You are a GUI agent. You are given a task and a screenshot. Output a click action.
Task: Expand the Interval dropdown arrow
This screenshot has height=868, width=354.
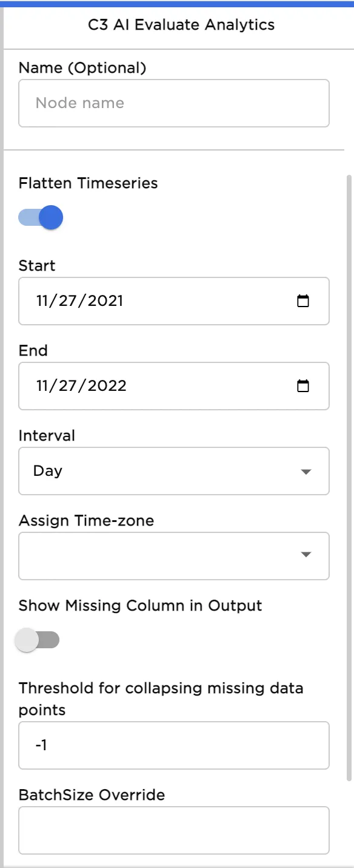click(x=306, y=472)
